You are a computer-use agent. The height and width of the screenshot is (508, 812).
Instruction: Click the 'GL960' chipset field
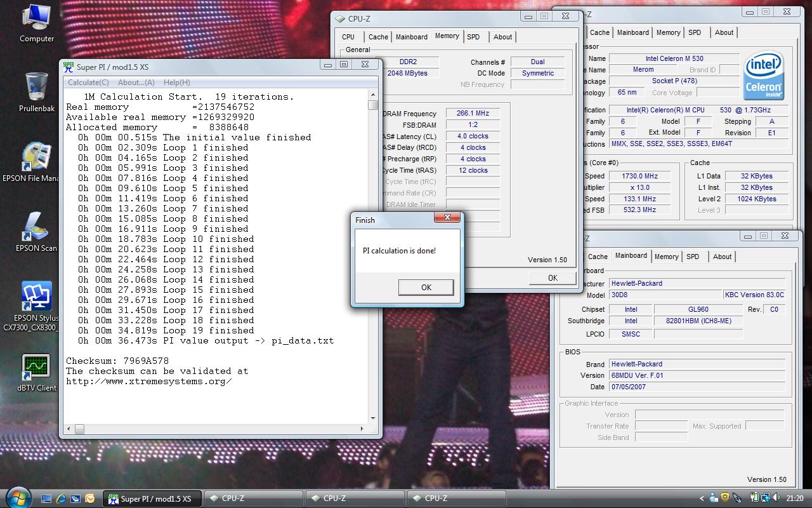[698, 309]
